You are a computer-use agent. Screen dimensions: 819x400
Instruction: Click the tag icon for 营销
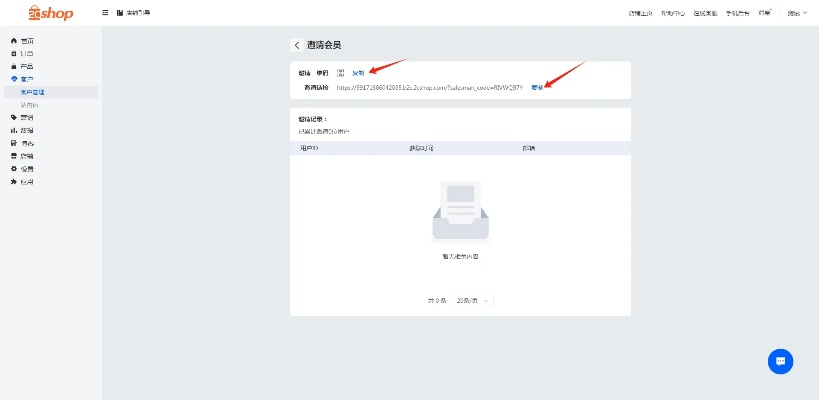14,117
